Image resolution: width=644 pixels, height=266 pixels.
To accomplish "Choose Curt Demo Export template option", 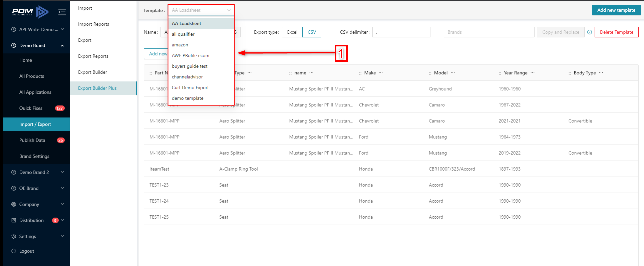I will click(201, 87).
